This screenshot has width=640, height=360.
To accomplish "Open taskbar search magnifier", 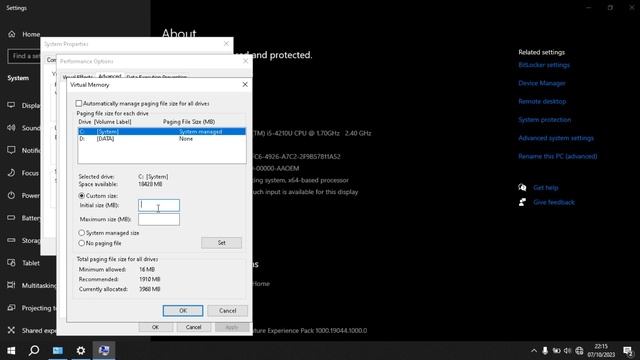I will 34,350.
